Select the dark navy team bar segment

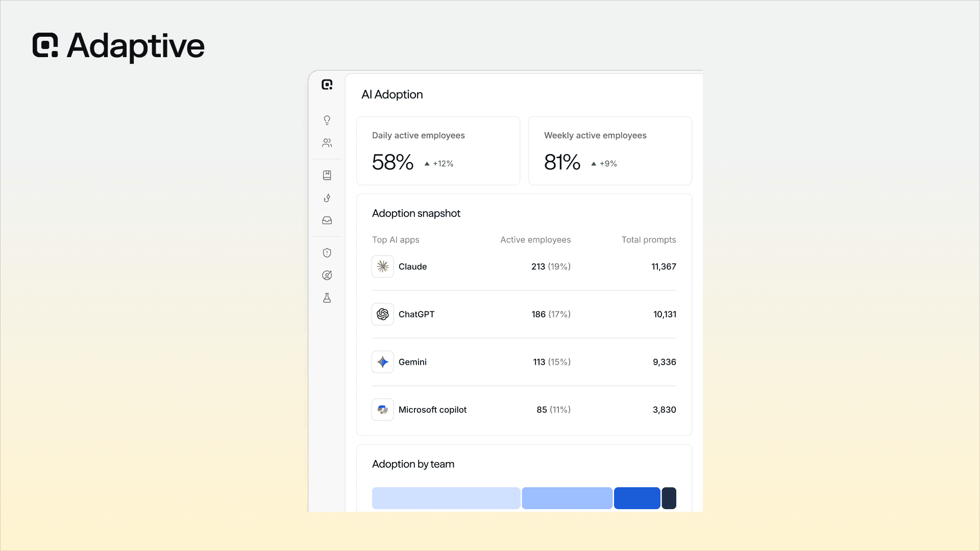tap(669, 498)
